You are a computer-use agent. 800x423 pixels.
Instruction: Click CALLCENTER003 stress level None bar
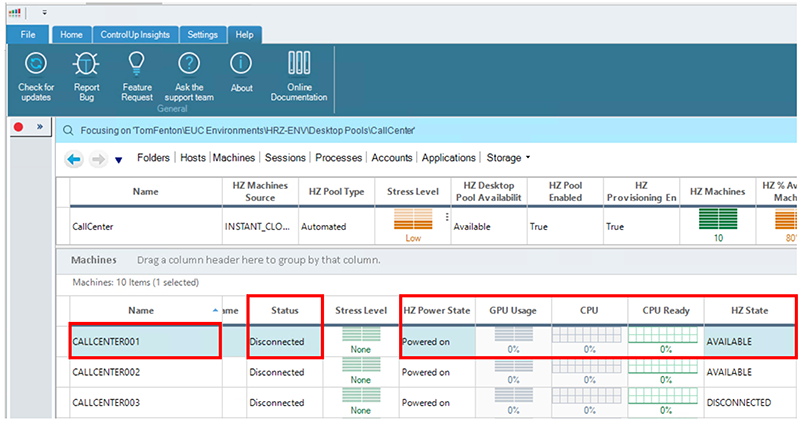click(361, 395)
